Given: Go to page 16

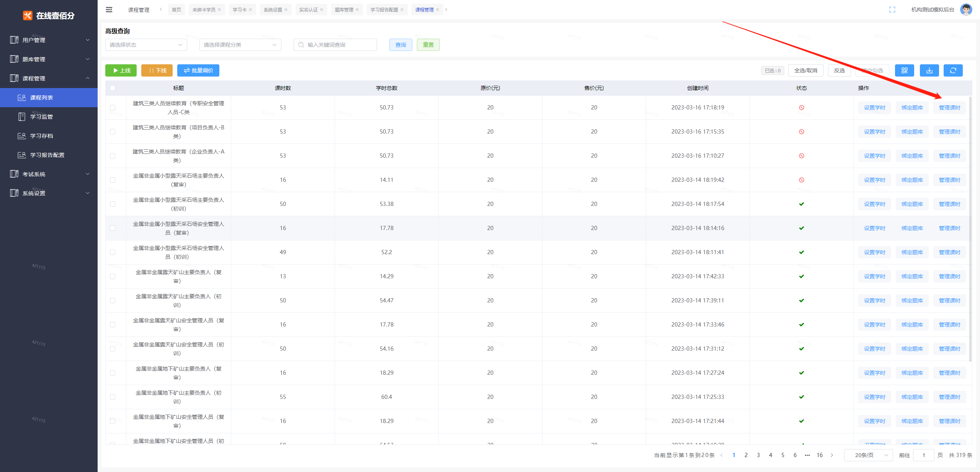Looking at the screenshot, I should 820,455.
